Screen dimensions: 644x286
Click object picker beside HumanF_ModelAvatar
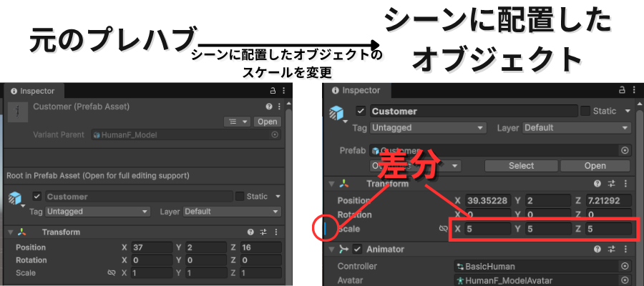625,280
